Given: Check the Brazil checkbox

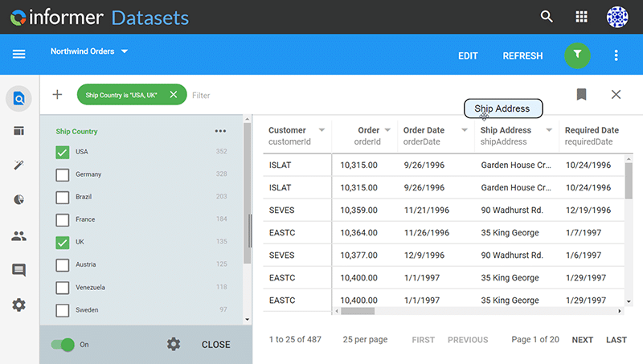Looking at the screenshot, I should coord(63,197).
